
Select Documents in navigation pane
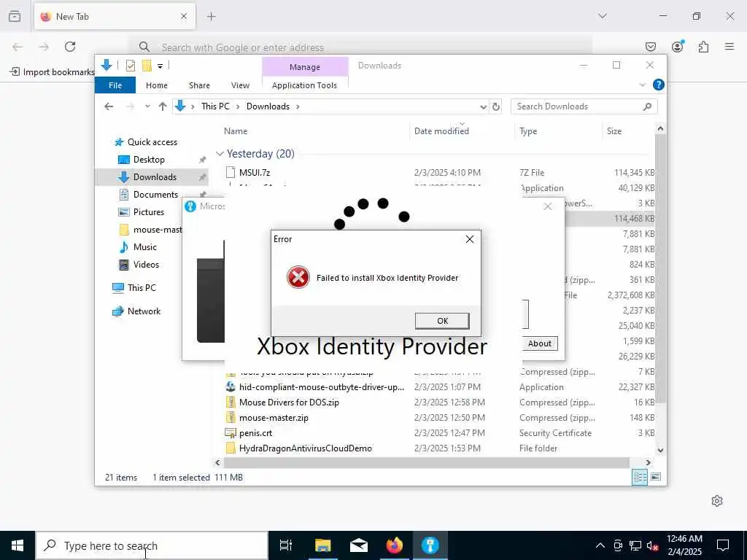coord(155,194)
